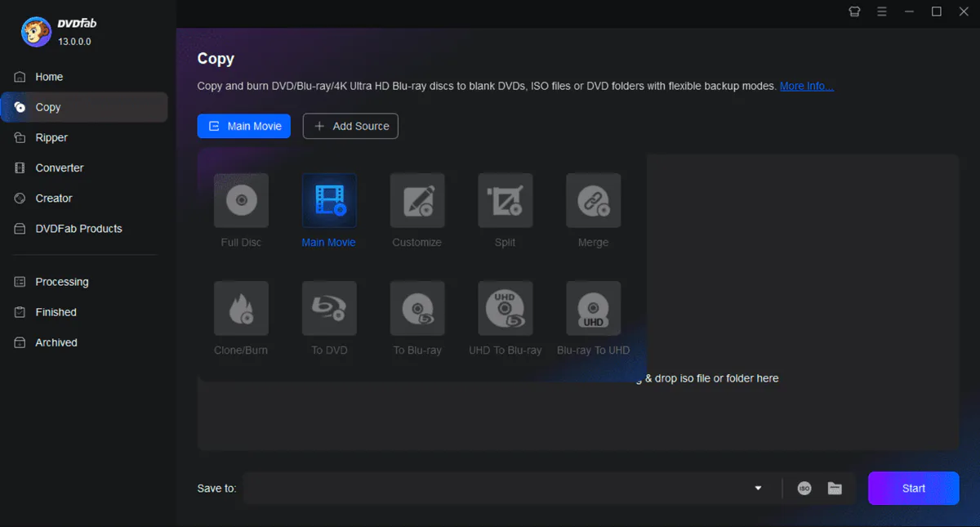
Task: Select the Merge copy mode
Action: click(593, 200)
